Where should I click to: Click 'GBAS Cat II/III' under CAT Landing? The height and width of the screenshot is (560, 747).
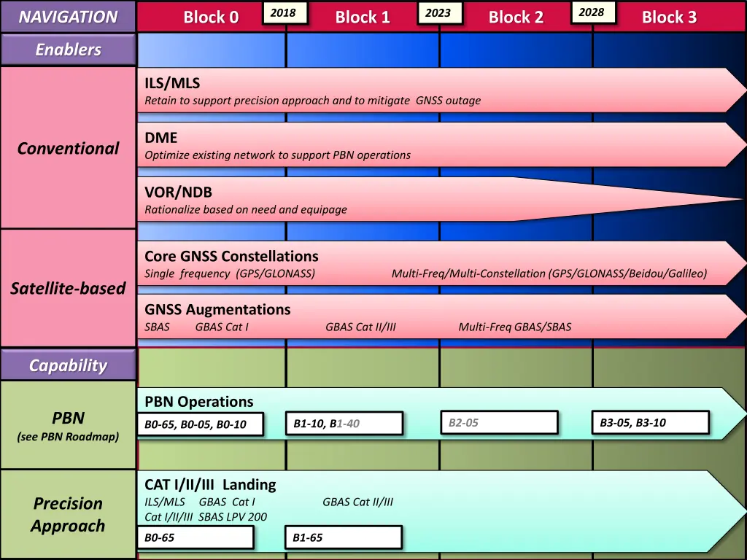coord(357,502)
